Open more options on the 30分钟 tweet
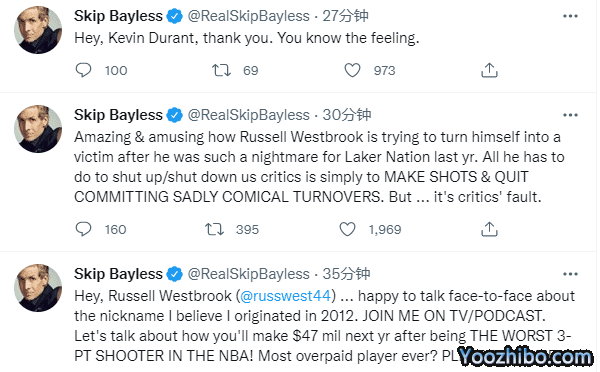 tap(570, 115)
